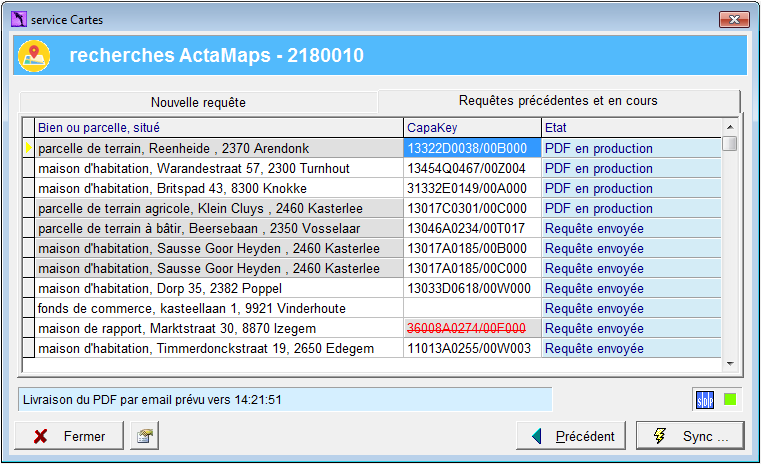Click 'PDF en production' status of the Arendonk row
This screenshot has width=763, height=465.
tap(632, 148)
